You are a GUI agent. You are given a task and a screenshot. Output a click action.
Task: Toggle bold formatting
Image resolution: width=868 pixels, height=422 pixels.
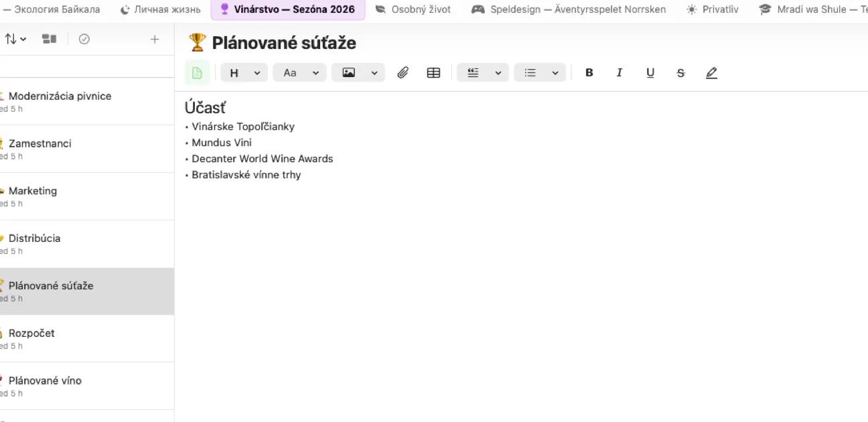(x=589, y=73)
